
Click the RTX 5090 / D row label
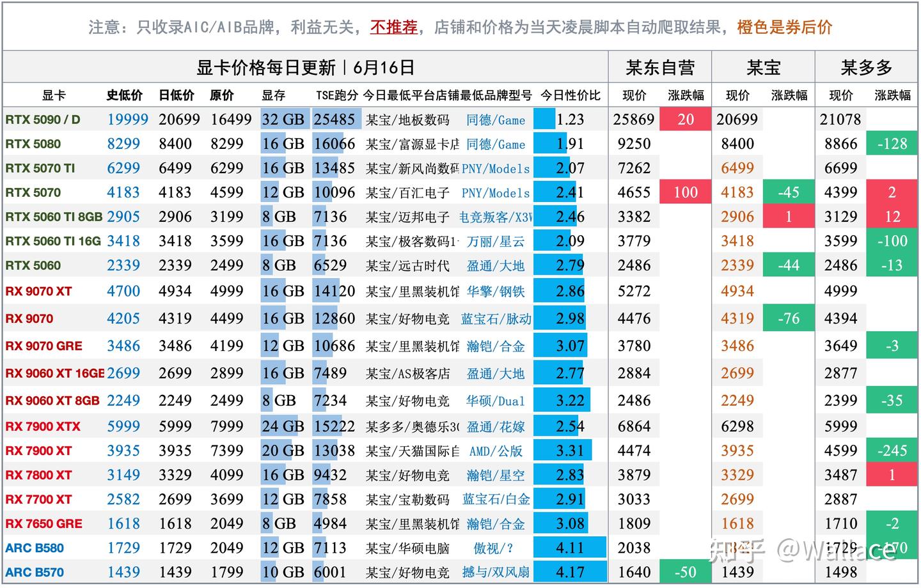click(x=43, y=120)
